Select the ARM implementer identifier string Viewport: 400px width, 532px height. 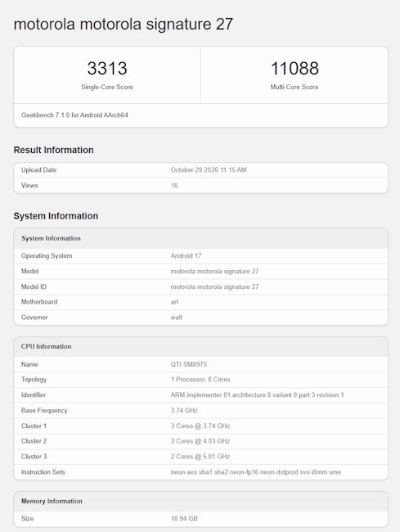click(257, 395)
